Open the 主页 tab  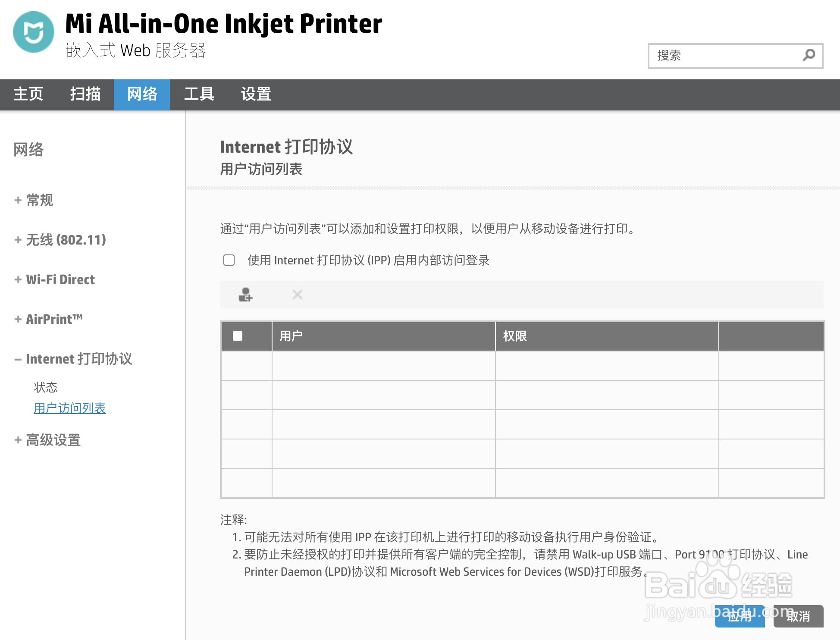click(x=28, y=94)
